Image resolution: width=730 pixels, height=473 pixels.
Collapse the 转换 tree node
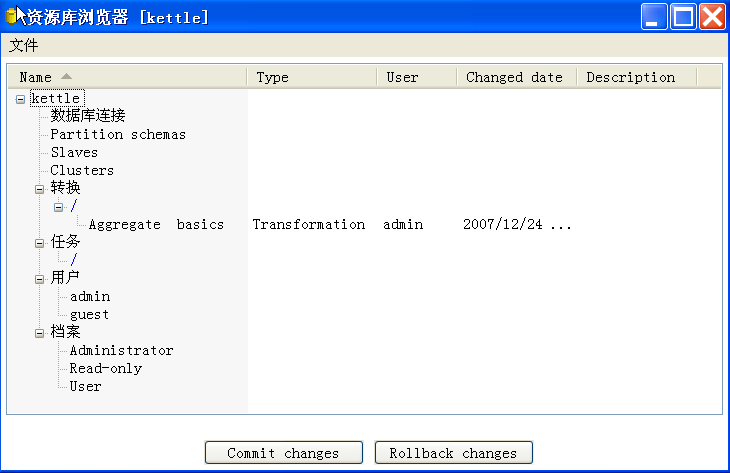point(40,188)
